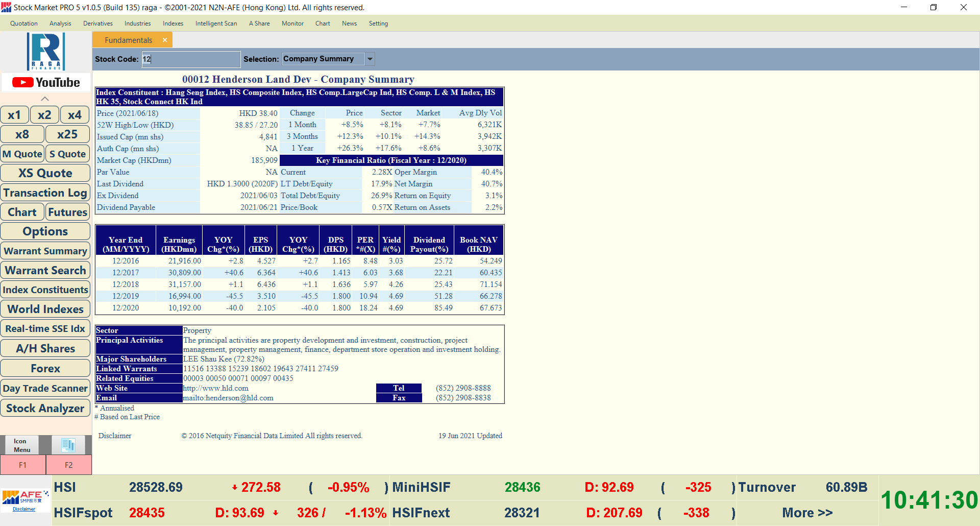The height and width of the screenshot is (526, 980).
Task: Select the x25 zoom button
Action: tap(67, 134)
